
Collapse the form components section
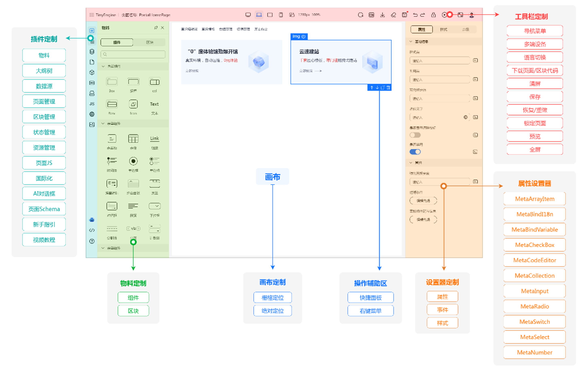tap(103, 123)
